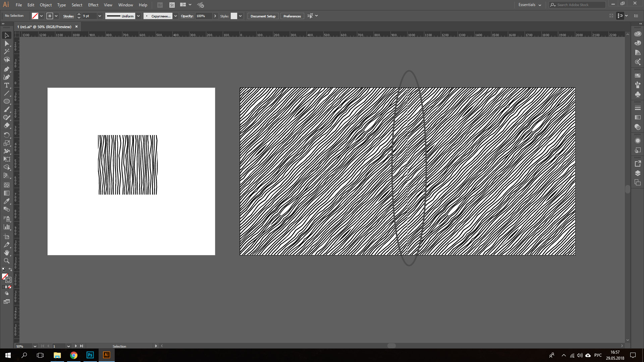The width and height of the screenshot is (644, 362).
Task: Open the Brushes panel icon
Action: (x=638, y=85)
